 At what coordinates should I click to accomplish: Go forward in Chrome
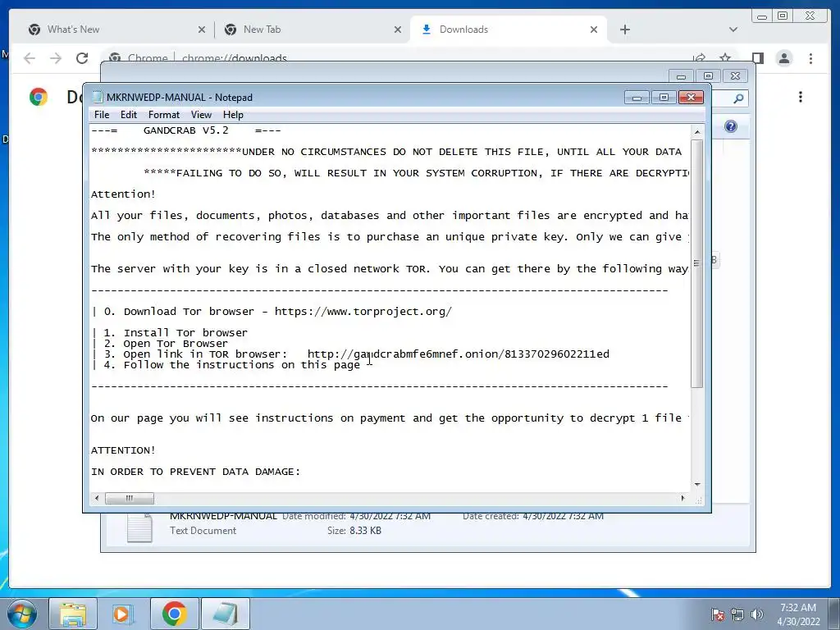tap(56, 58)
